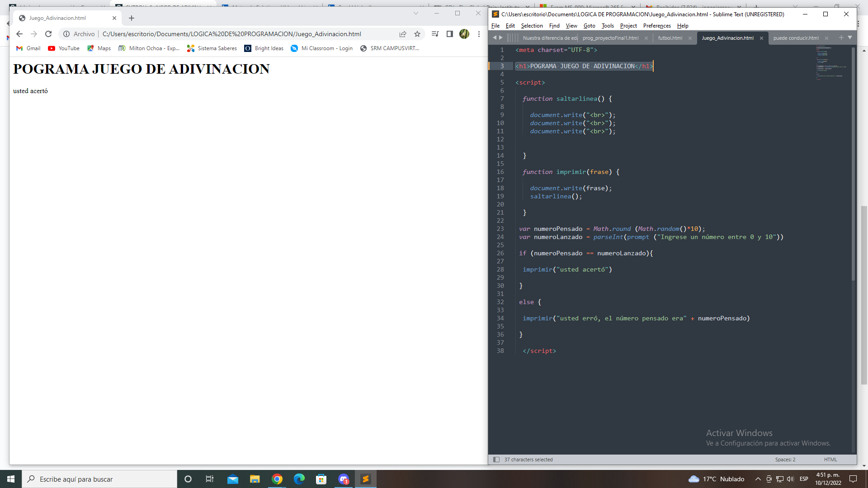Switch to prog_proyectoFinal1.html tab
The width and height of the screenshot is (868, 488).
pos(610,38)
